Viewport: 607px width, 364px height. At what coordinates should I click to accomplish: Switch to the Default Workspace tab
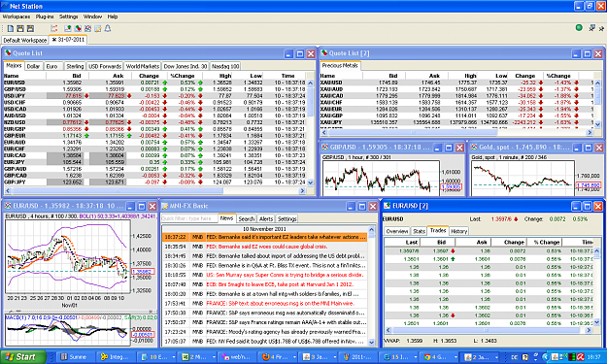[x=25, y=40]
